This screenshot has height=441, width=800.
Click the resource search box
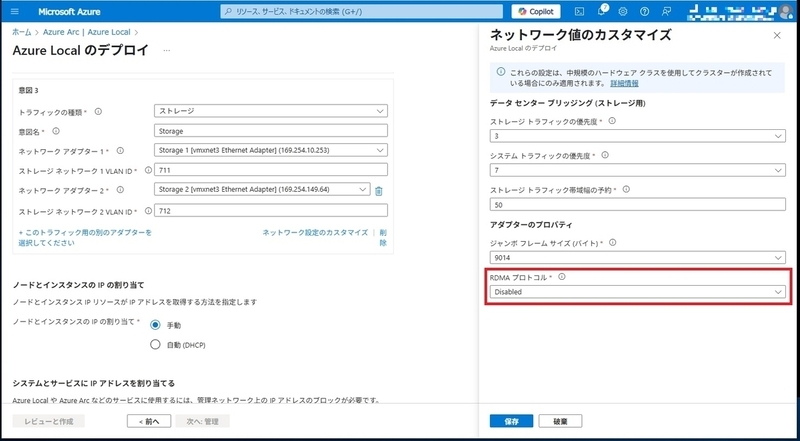[361, 11]
